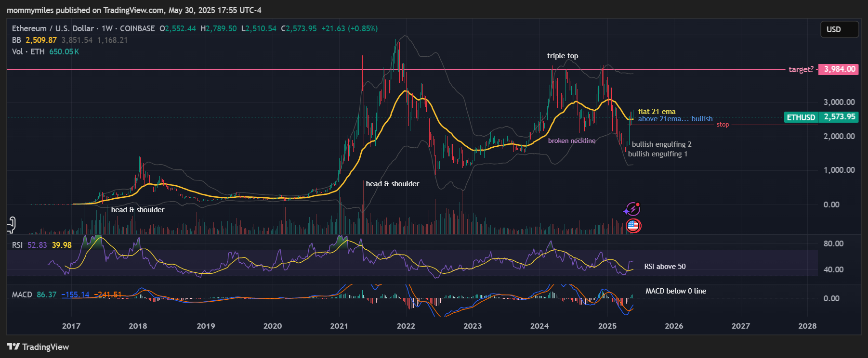Click the 'target?' annotation text
The height and width of the screenshot is (358, 868).
click(x=801, y=69)
